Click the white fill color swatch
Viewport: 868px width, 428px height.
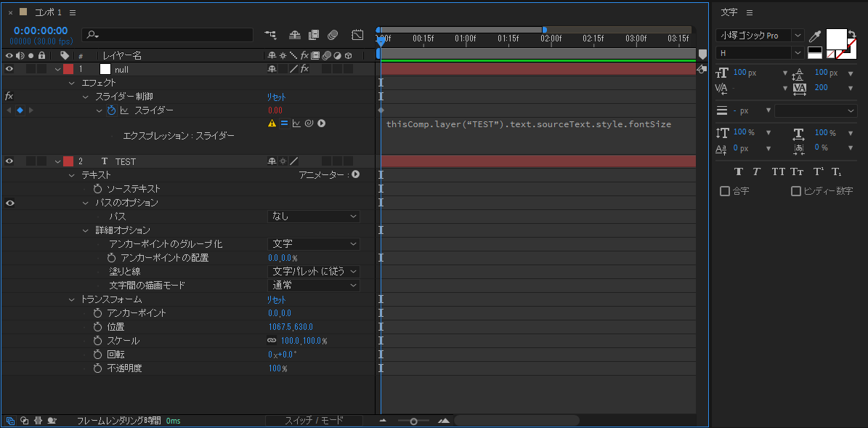(837, 39)
